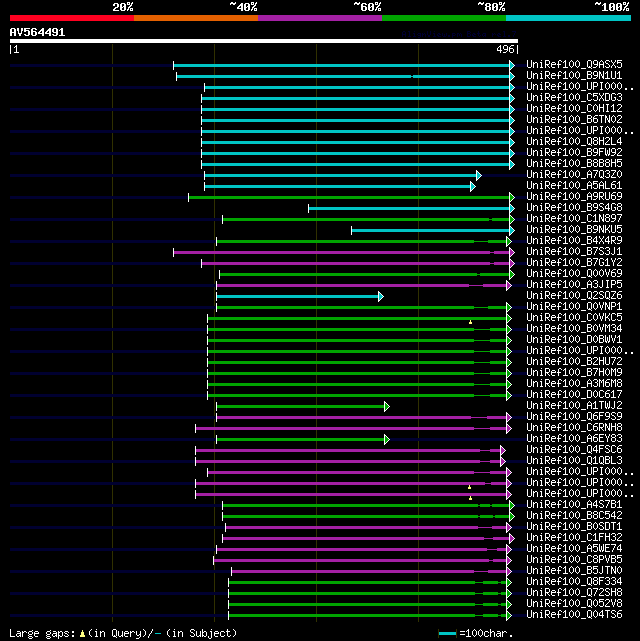Select the UniRef100_B9NKU5 label
This screenshot has height=641, width=640.
click(x=574, y=230)
